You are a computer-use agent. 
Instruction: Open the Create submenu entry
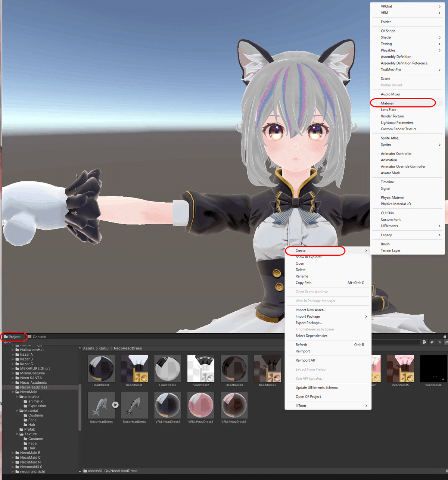328,250
